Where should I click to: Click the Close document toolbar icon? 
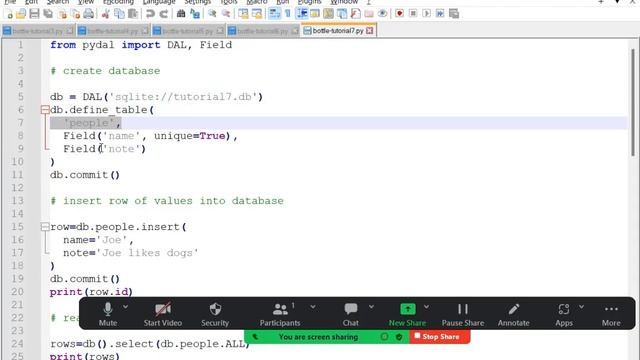point(62,14)
